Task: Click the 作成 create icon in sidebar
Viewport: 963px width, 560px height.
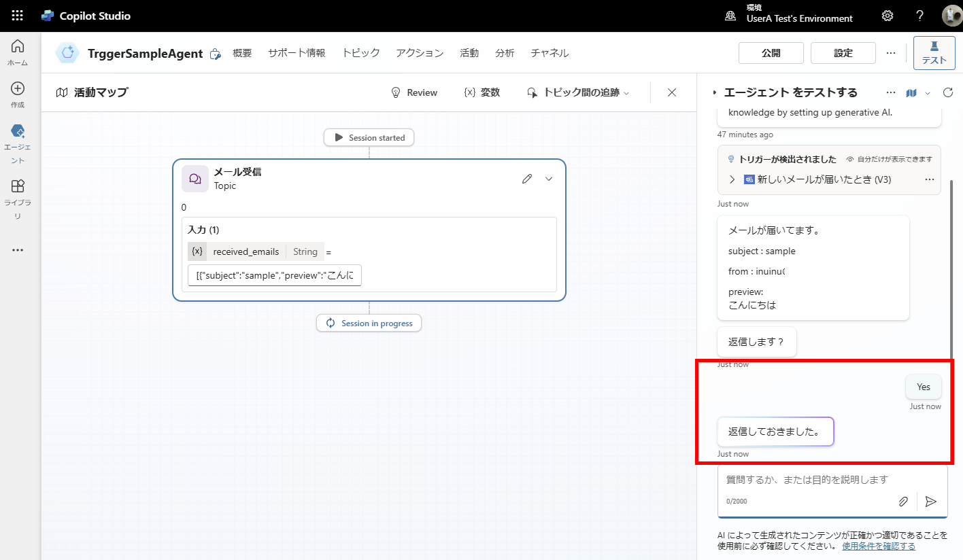Action: click(x=18, y=92)
